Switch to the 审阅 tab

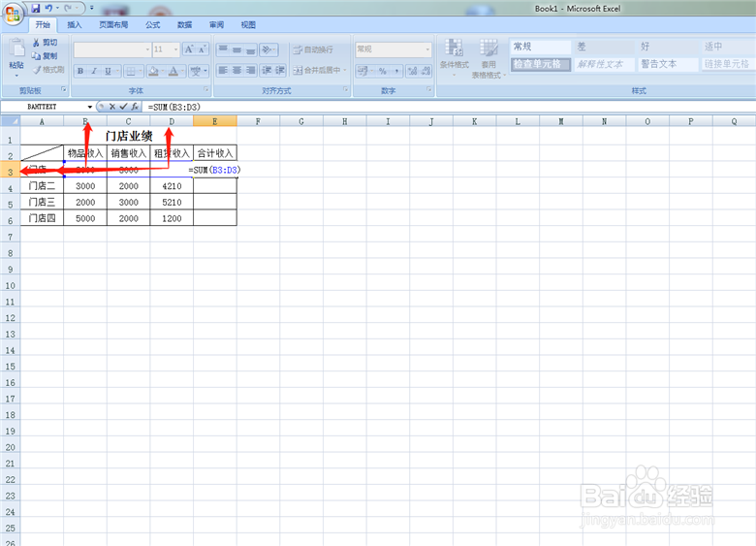pyautogui.click(x=216, y=25)
